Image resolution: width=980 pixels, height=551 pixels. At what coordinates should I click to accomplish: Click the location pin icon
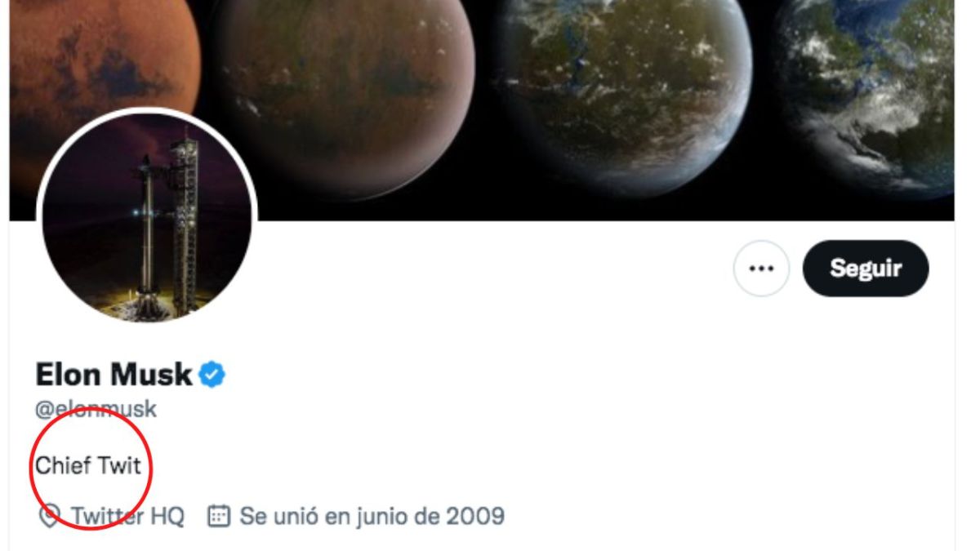click(49, 517)
